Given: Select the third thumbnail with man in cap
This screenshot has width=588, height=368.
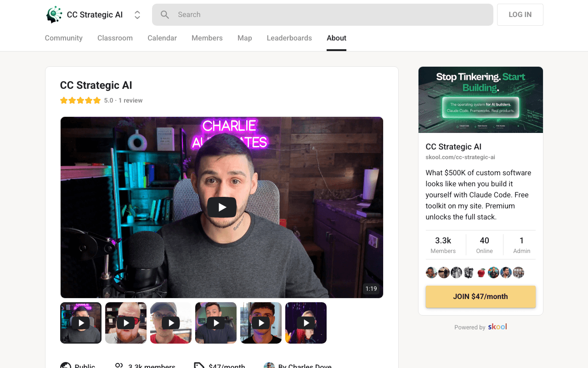Looking at the screenshot, I should tap(171, 323).
